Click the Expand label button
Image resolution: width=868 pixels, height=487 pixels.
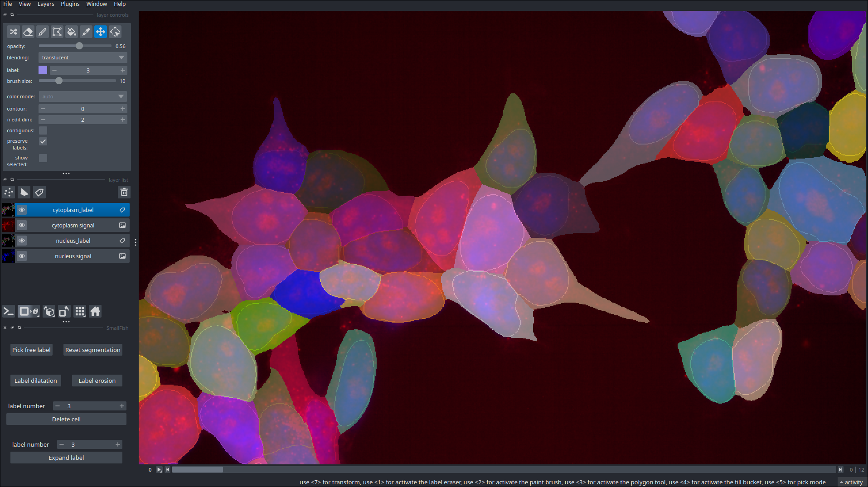(66, 458)
